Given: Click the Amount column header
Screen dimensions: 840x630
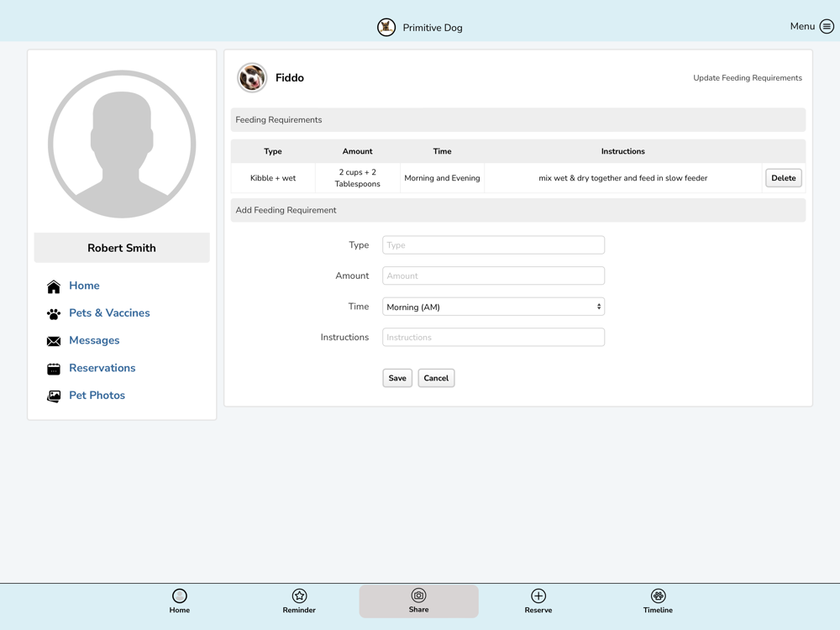Looking at the screenshot, I should point(357,151).
